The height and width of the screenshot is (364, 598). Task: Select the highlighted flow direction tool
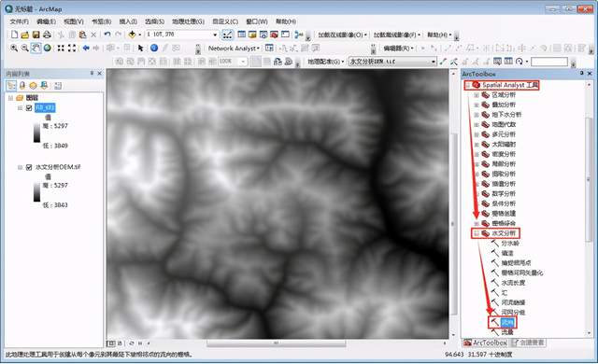coord(507,323)
